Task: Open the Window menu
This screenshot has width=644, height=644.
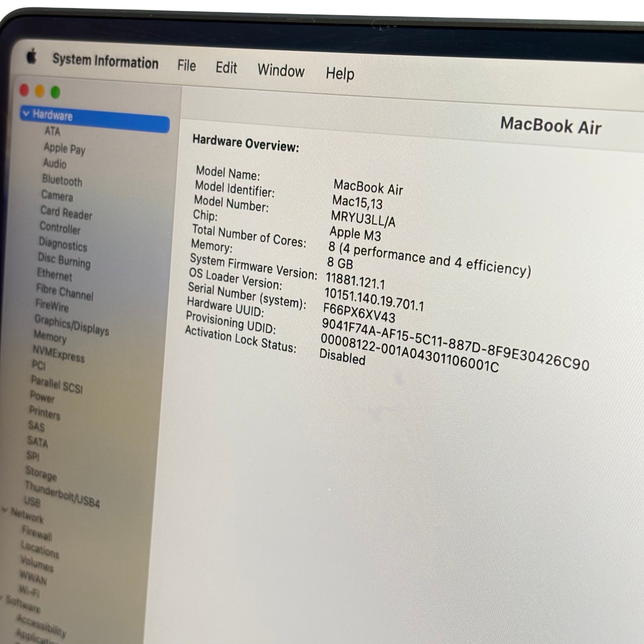Action: click(x=281, y=70)
